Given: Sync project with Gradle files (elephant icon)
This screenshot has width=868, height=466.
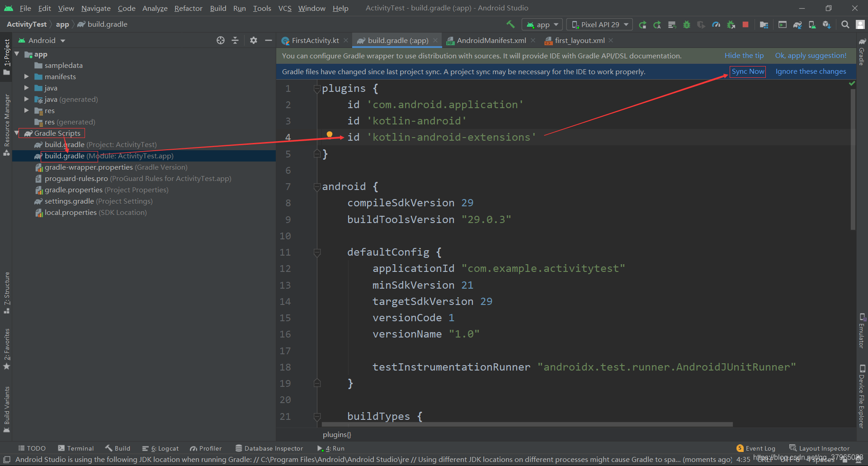Looking at the screenshot, I should (x=797, y=24).
